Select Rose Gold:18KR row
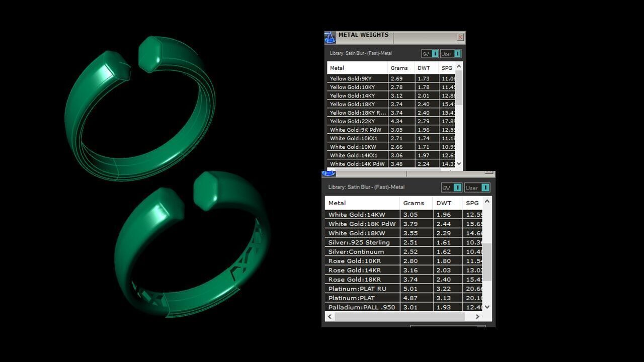The height and width of the screenshot is (362, 644). tap(404, 280)
